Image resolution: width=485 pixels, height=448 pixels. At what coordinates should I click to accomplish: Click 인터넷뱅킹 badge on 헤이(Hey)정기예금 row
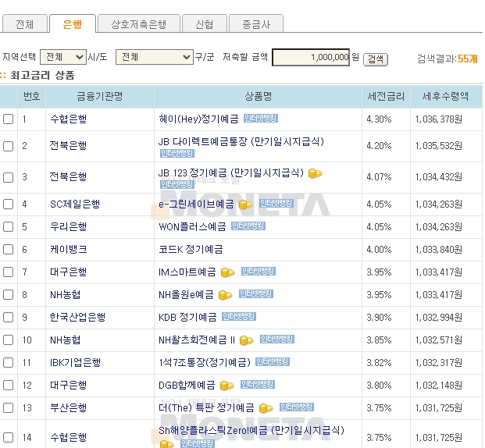click(x=261, y=119)
